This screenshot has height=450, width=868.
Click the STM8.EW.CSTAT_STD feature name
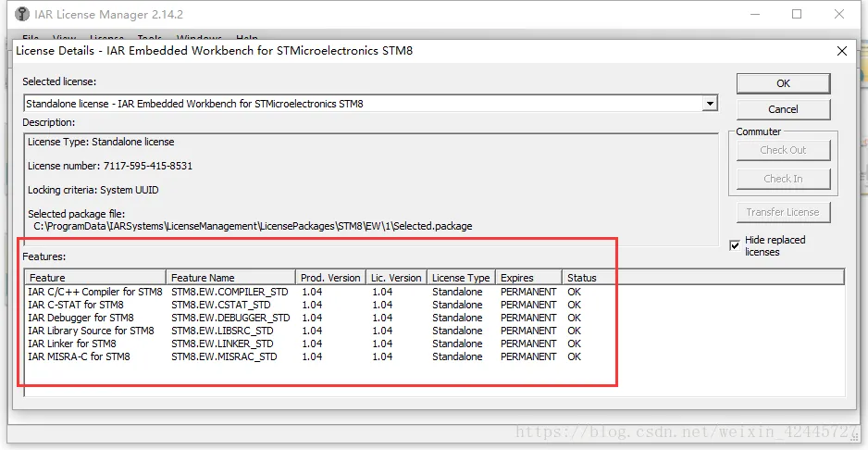coord(221,305)
